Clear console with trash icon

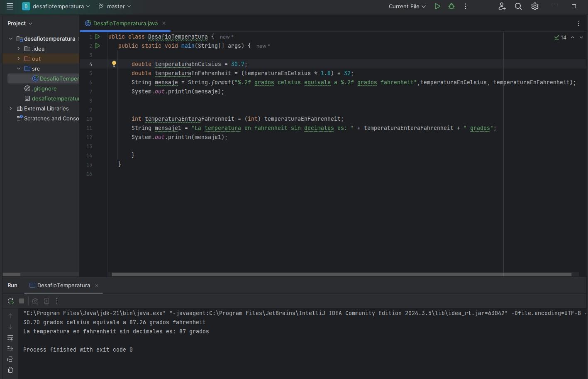10,370
